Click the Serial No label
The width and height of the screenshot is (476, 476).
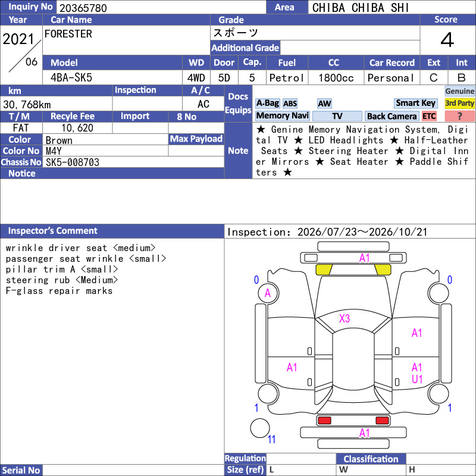(x=21, y=470)
